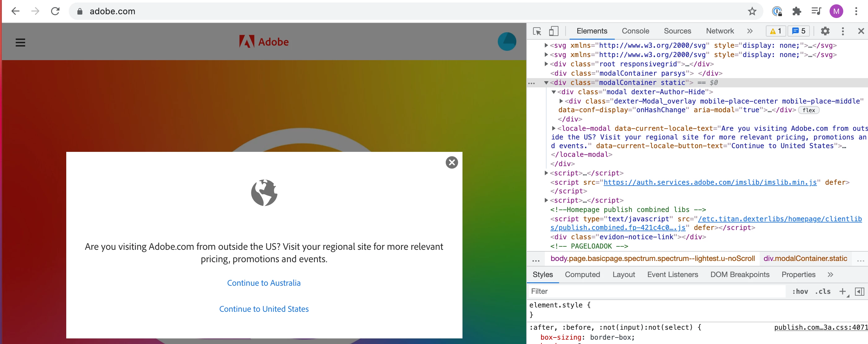Click Continue to Australia link
Viewport: 868px width, 344px height.
tap(263, 283)
